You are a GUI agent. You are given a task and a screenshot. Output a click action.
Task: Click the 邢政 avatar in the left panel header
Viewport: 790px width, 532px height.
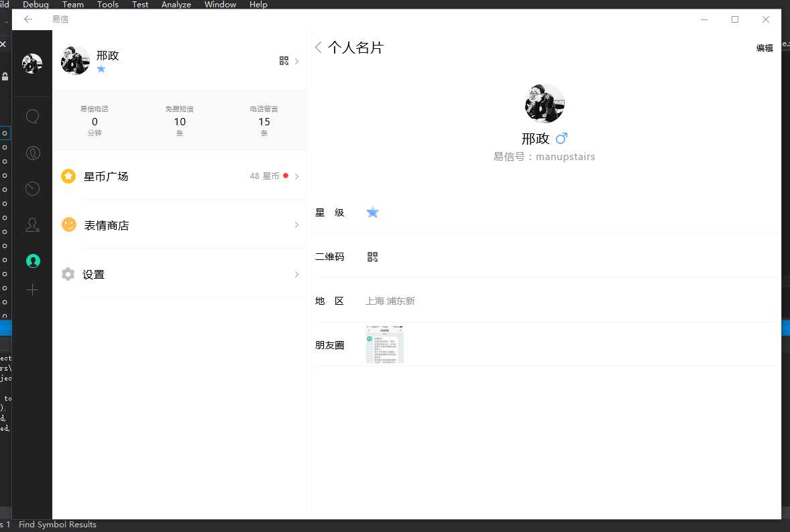75,60
